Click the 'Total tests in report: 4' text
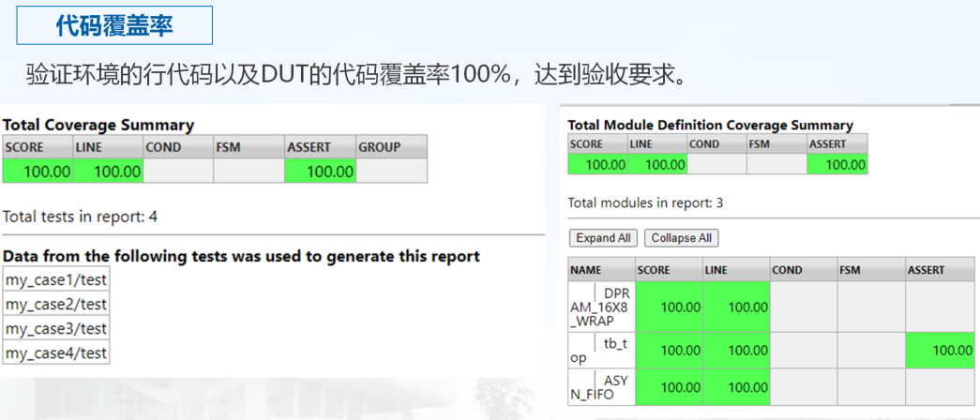Screen dimensions: 980x420 click(81, 217)
